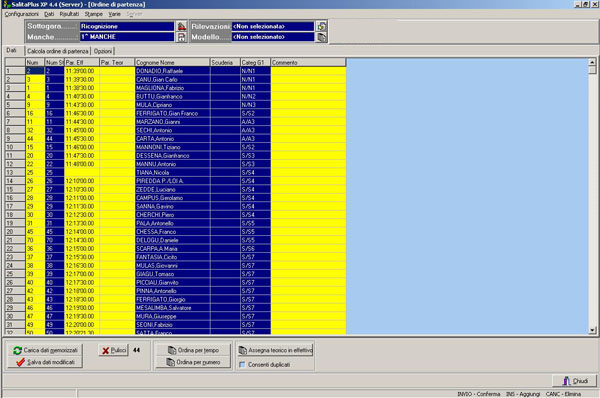Click the Manche field showing 1^ MANCHE
Image resolution: width=600 pixels, height=398 pixels.
pyautogui.click(x=127, y=37)
